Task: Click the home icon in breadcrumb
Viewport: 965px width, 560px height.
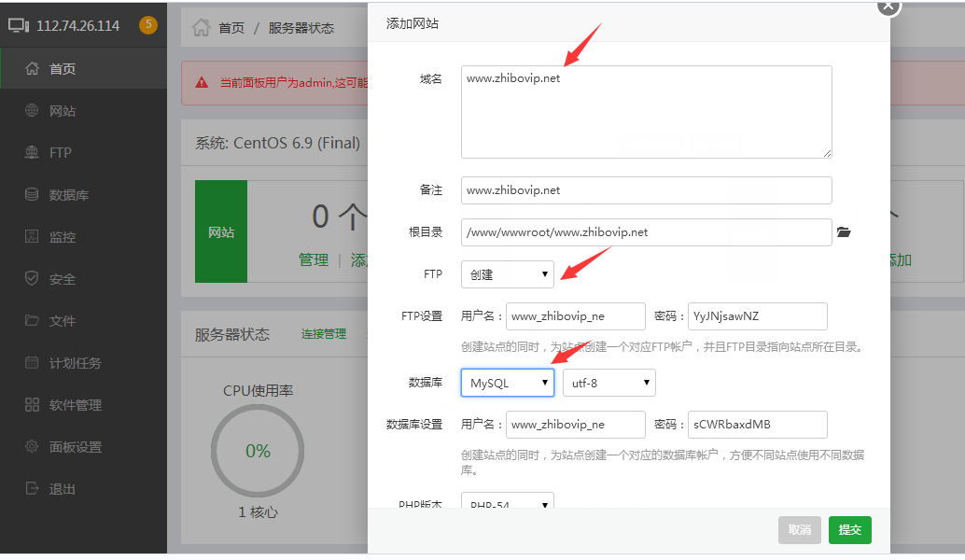Action: click(201, 28)
